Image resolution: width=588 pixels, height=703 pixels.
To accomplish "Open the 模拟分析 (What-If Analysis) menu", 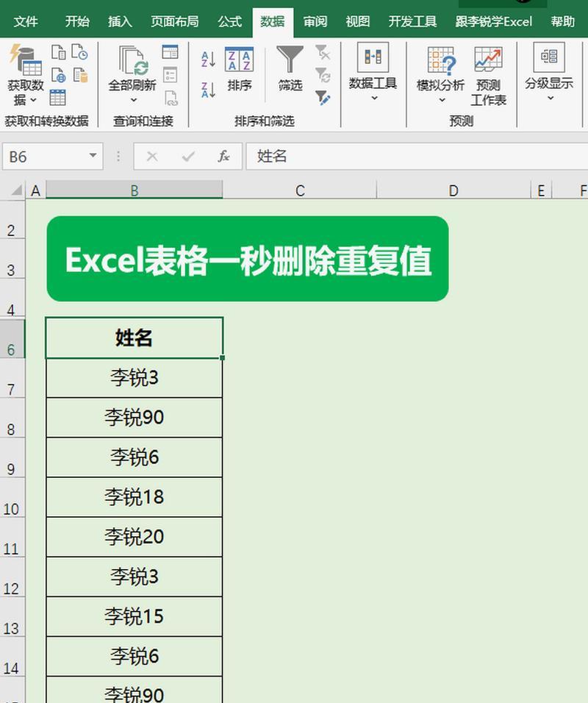I will tap(440, 75).
